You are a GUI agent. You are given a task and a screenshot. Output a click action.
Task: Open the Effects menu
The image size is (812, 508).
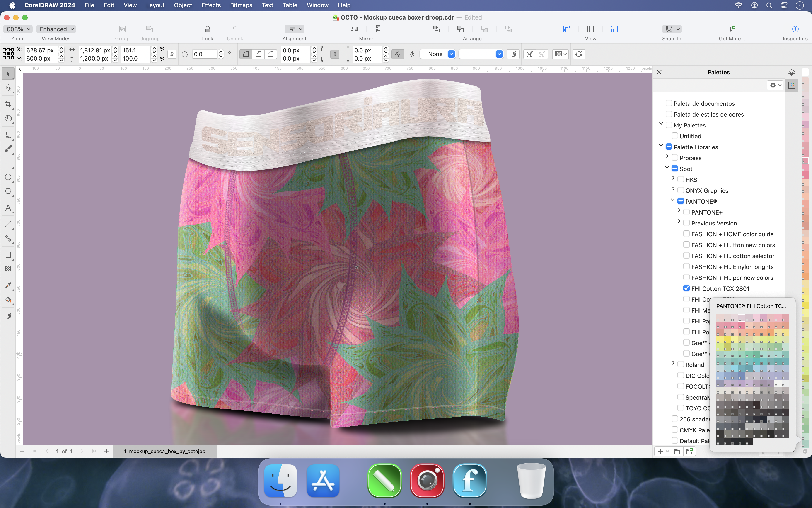[211, 5]
